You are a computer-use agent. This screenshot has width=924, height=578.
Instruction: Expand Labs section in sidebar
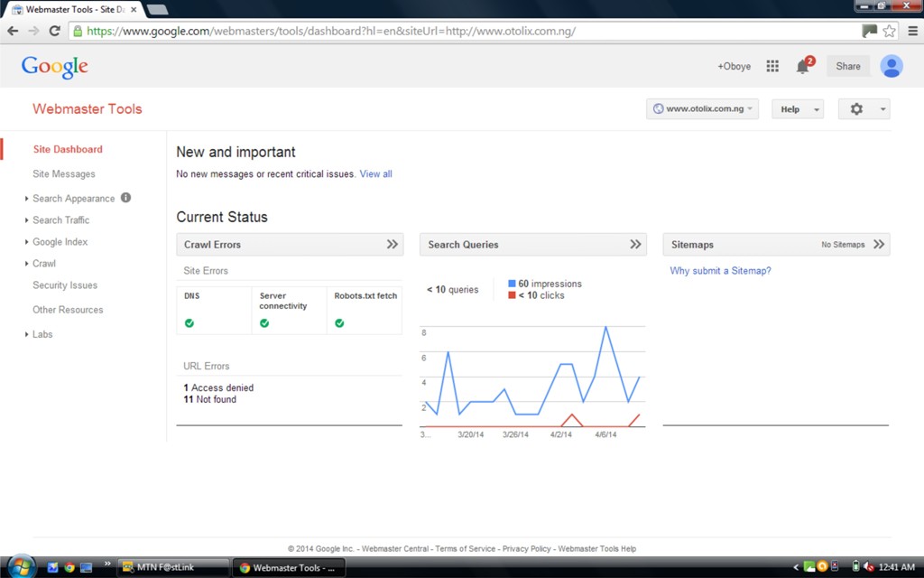(x=26, y=334)
